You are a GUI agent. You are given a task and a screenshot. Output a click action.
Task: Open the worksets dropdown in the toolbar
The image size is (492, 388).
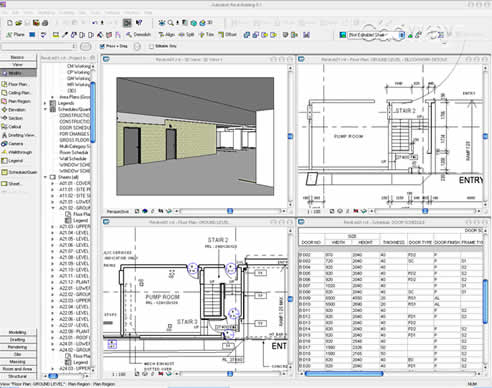pos(402,35)
